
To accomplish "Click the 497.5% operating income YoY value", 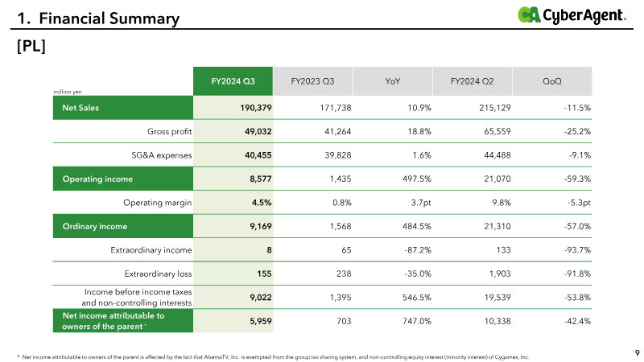I will point(416,179).
